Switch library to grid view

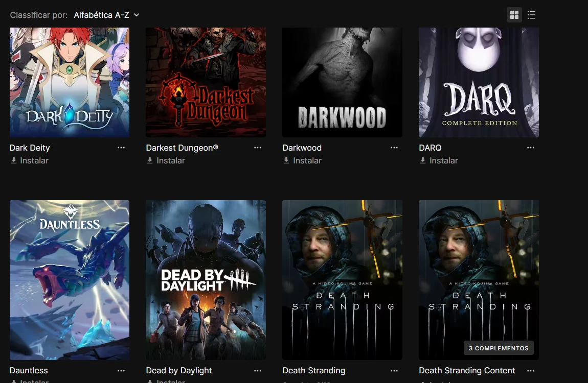pos(514,15)
